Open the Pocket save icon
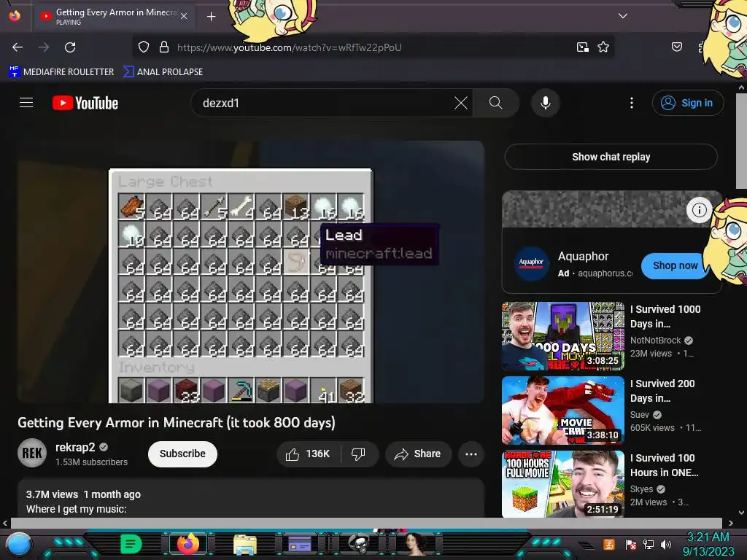Image resolution: width=747 pixels, height=560 pixels. pyautogui.click(x=676, y=47)
